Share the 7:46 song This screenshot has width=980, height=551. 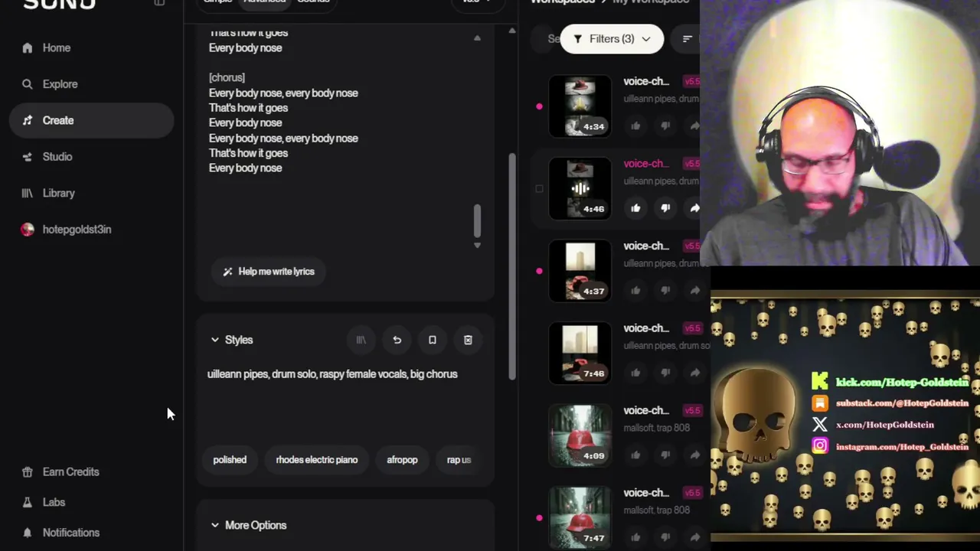click(x=694, y=372)
